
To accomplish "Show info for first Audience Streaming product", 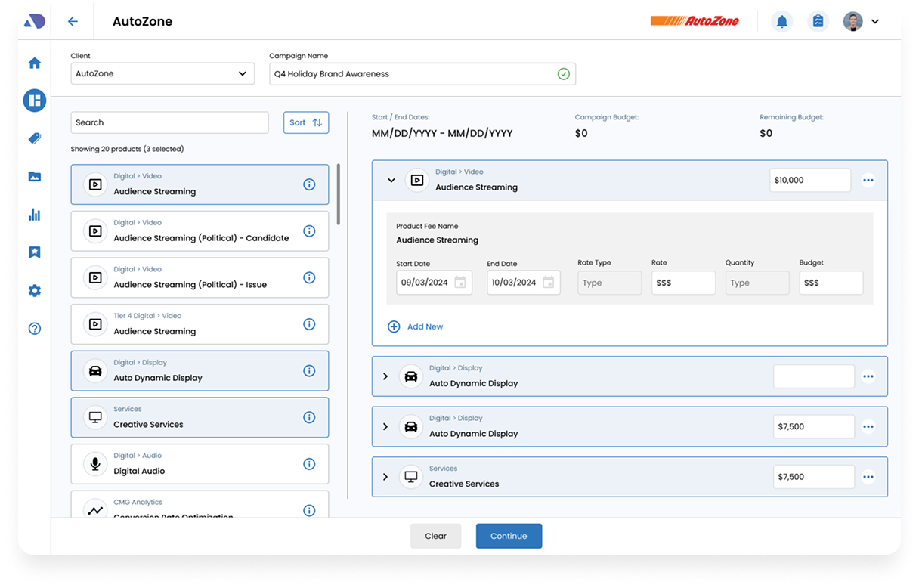I will pos(309,184).
